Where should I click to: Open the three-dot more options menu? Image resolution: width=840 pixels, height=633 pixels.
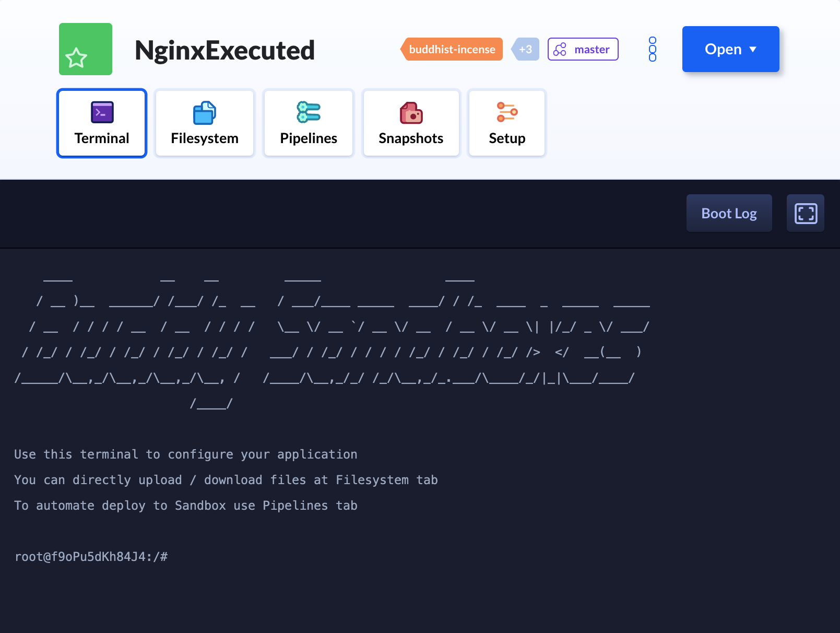[x=653, y=49]
